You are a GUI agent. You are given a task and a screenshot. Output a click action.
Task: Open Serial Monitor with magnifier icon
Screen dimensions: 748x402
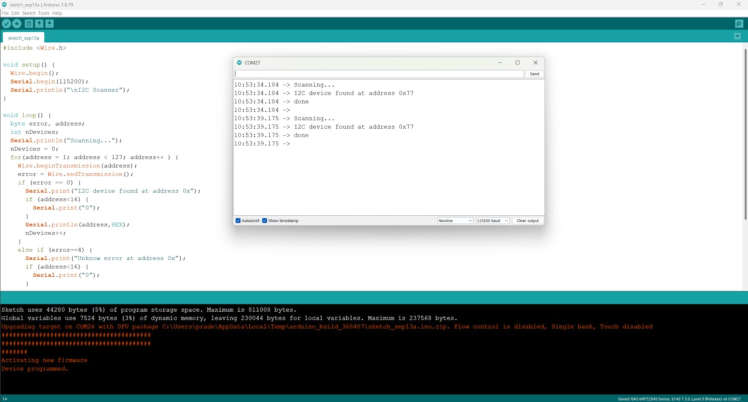[x=740, y=23]
